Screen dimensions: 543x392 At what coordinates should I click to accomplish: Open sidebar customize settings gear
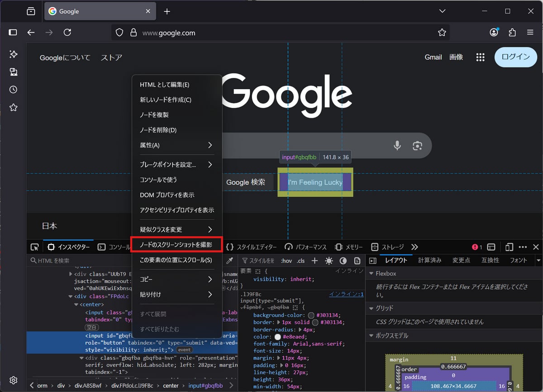click(13, 380)
